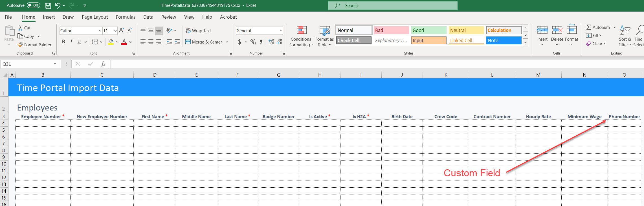This screenshot has height=206, width=644.
Task: Click Decrease Font Size icon
Action: coord(130,30)
